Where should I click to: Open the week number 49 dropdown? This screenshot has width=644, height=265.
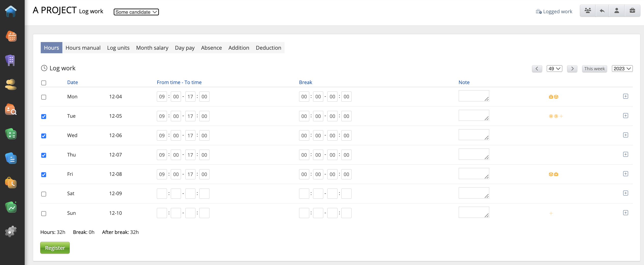[554, 69]
